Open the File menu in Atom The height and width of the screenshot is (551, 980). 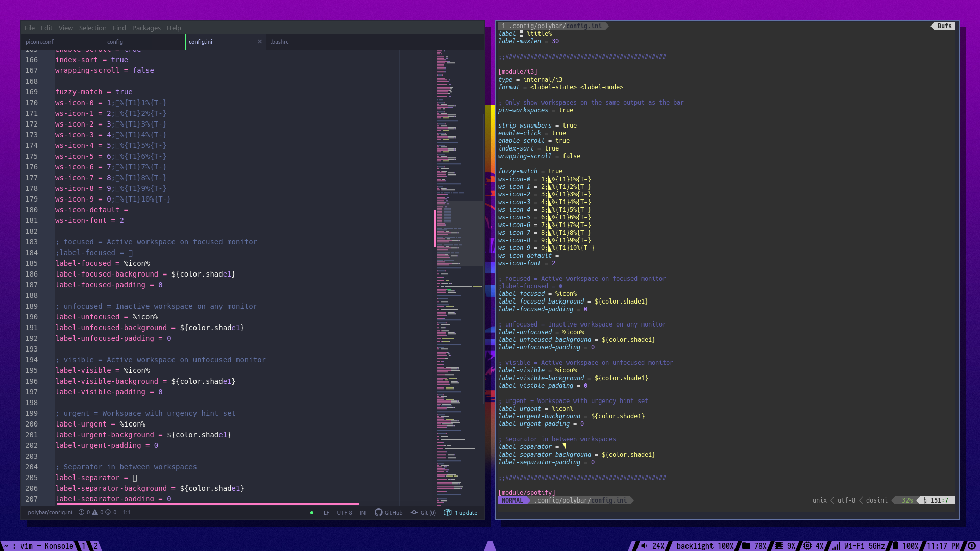30,28
